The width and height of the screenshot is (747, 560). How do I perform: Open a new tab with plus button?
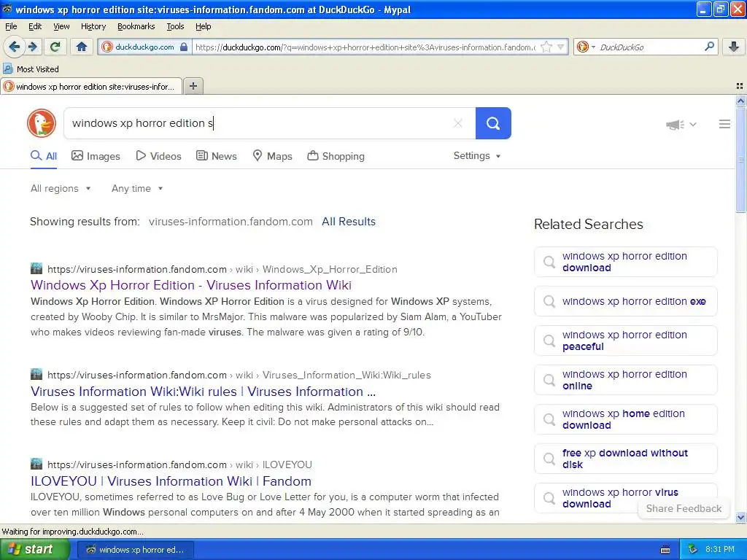click(x=193, y=86)
